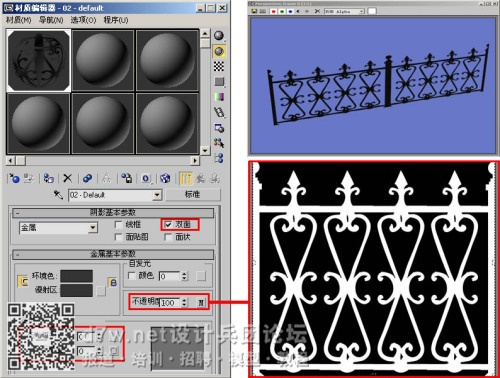The height and width of the screenshot is (378, 500).
Task: Collapse the 金属基本参数 rollout
Action: click(113, 254)
